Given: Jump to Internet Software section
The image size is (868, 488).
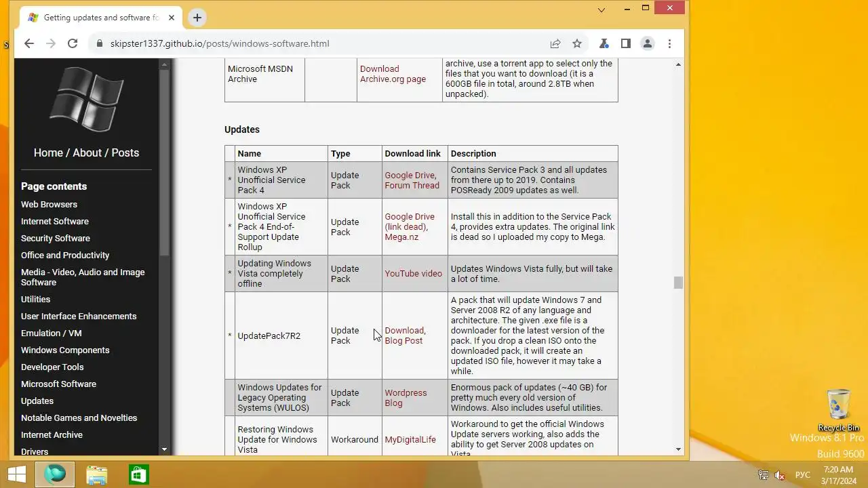Looking at the screenshot, I should tap(55, 221).
